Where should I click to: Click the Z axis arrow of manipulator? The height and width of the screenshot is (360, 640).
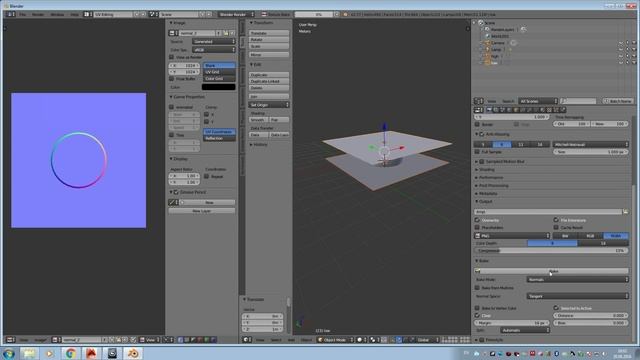(x=384, y=127)
